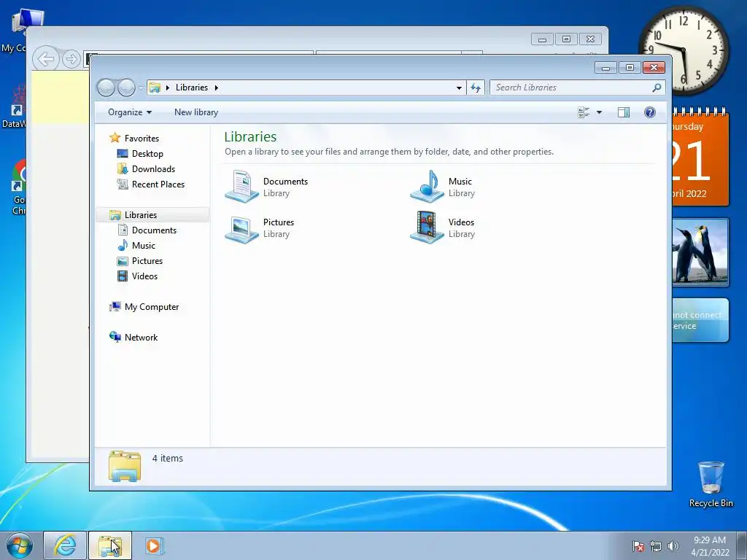
Task: Click the Windows Start orb
Action: 20,545
